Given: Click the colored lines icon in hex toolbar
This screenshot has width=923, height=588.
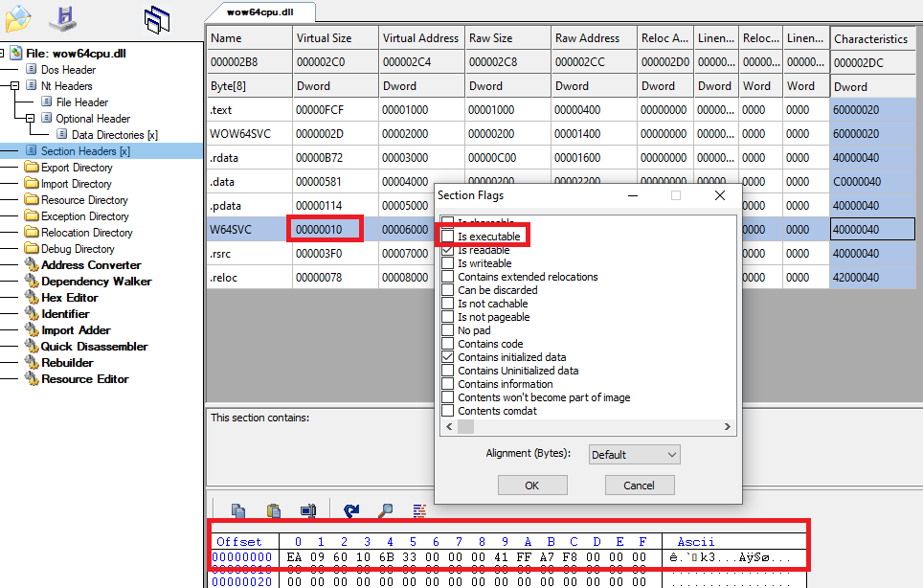Looking at the screenshot, I should coord(419,510).
